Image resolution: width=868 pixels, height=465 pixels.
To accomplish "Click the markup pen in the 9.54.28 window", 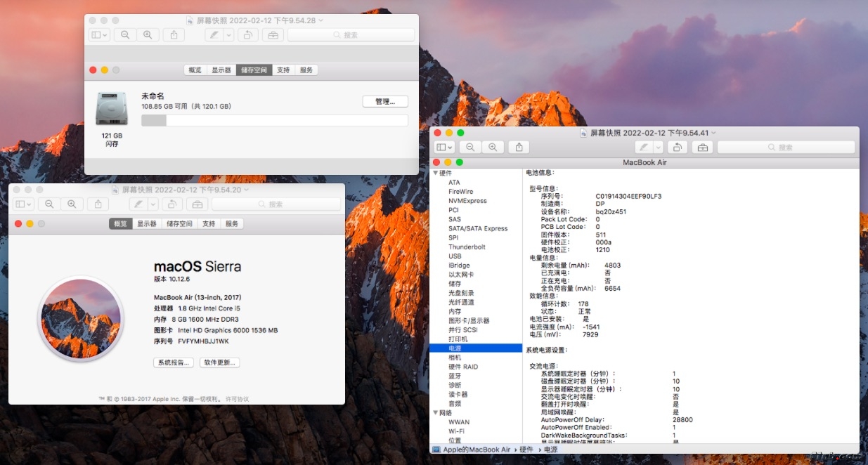I will 215,34.
